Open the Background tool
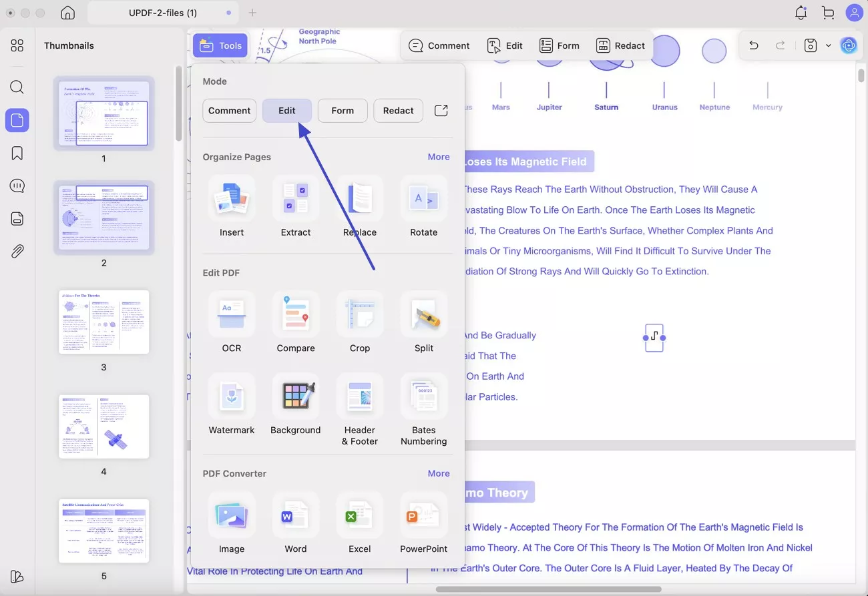 coord(296,406)
